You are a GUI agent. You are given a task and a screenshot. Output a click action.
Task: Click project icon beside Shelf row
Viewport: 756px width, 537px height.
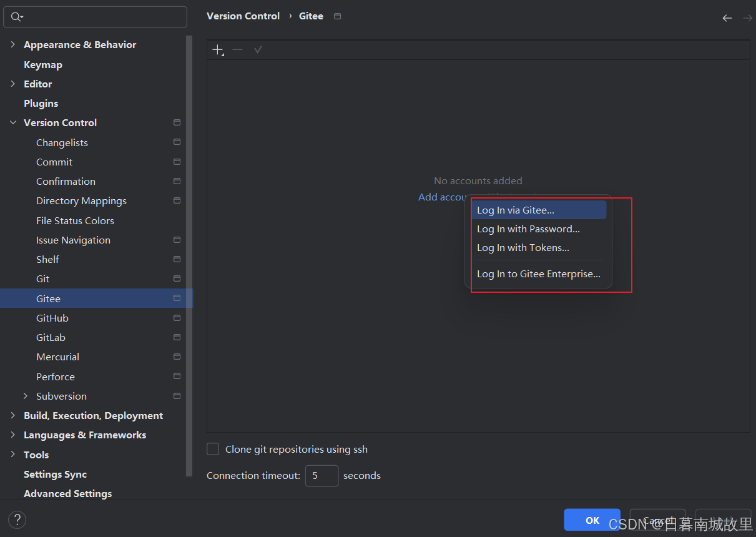tap(177, 259)
